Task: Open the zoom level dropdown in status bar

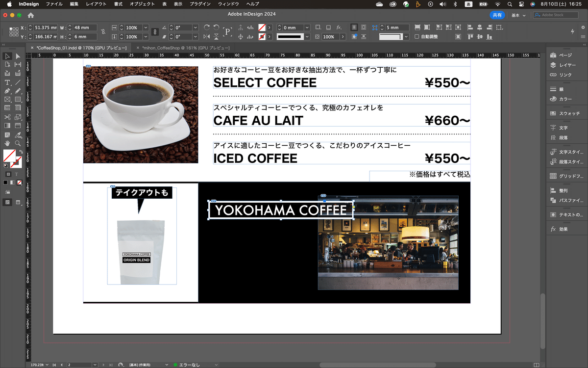Action: 48,365
